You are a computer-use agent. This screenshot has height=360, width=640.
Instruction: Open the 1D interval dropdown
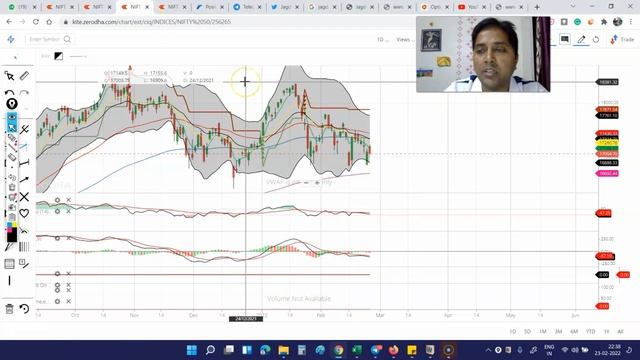click(x=382, y=40)
